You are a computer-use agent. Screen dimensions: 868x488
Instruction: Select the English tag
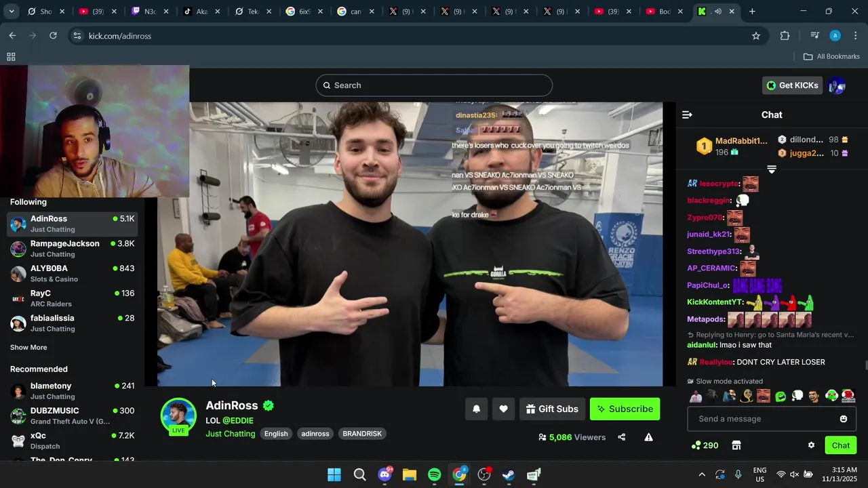(276, 434)
